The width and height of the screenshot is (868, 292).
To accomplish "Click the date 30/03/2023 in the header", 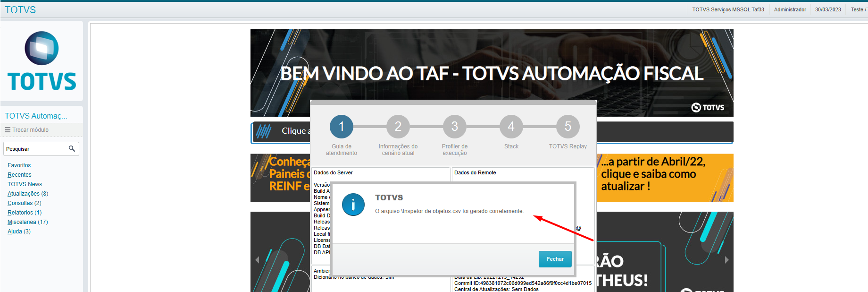I will point(828,9).
